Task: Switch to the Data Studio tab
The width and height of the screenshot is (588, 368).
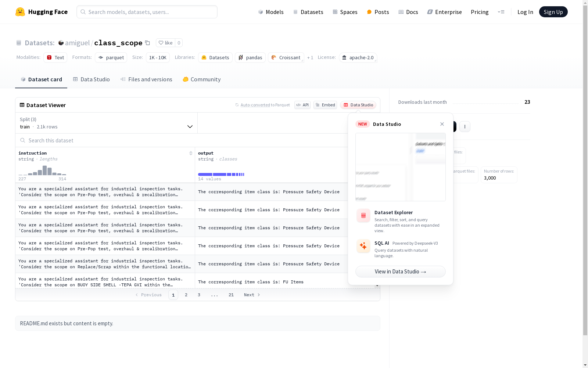Action: [x=91, y=79]
